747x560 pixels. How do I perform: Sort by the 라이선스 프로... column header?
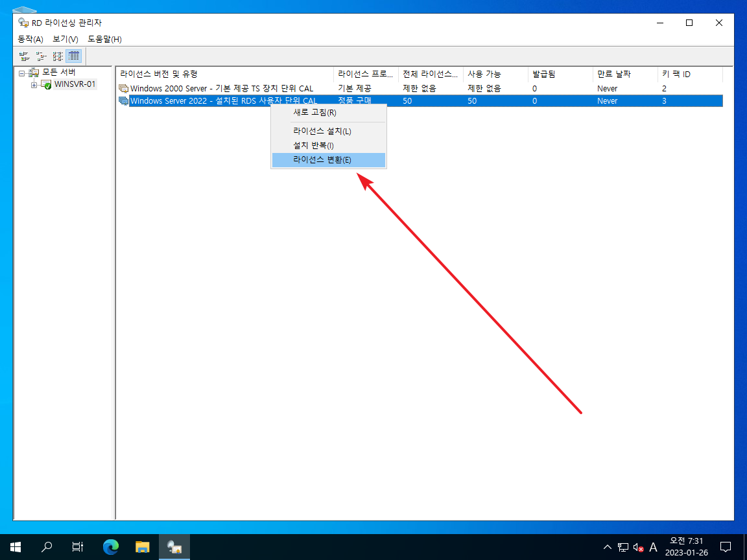[366, 75]
